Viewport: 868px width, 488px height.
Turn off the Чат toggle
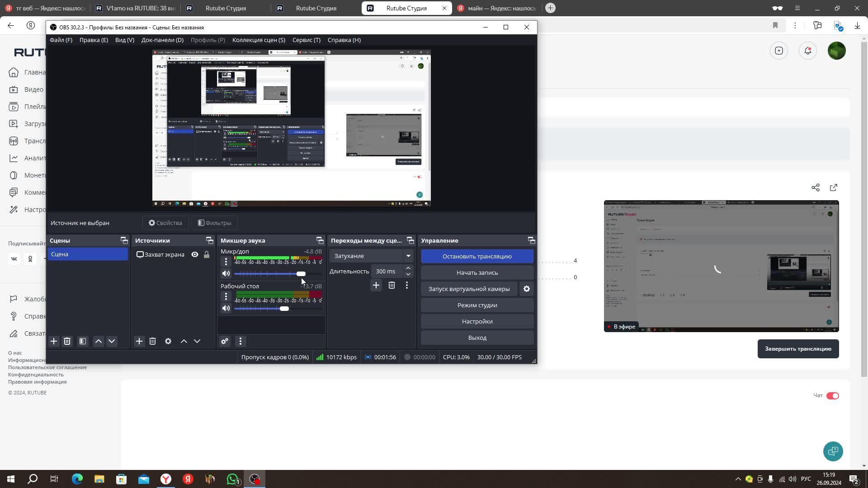tap(832, 396)
